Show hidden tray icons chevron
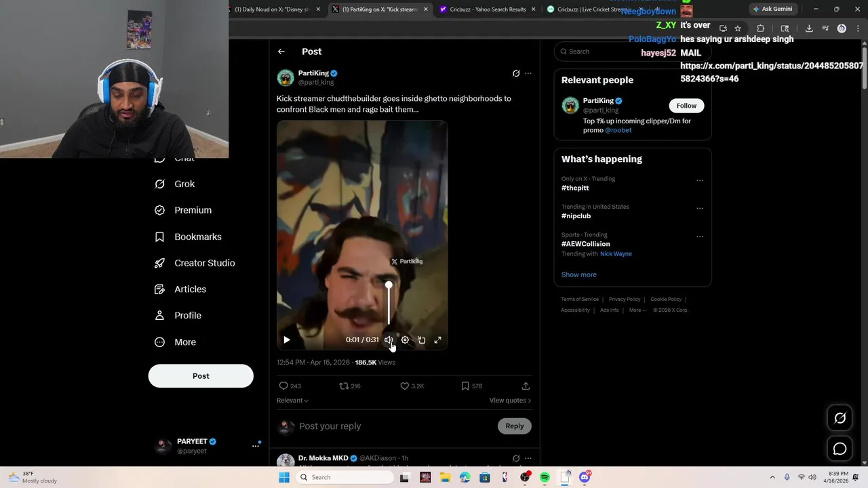Viewport: 868px width, 488px height. coord(772,477)
